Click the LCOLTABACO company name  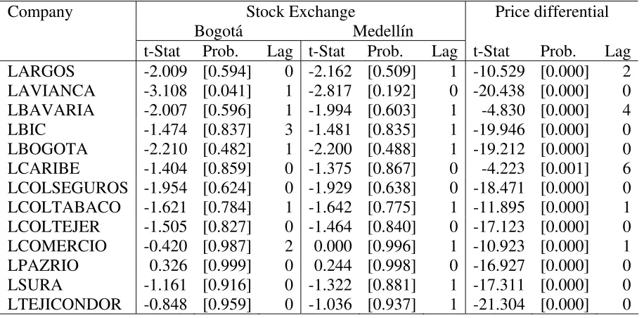tap(64, 208)
